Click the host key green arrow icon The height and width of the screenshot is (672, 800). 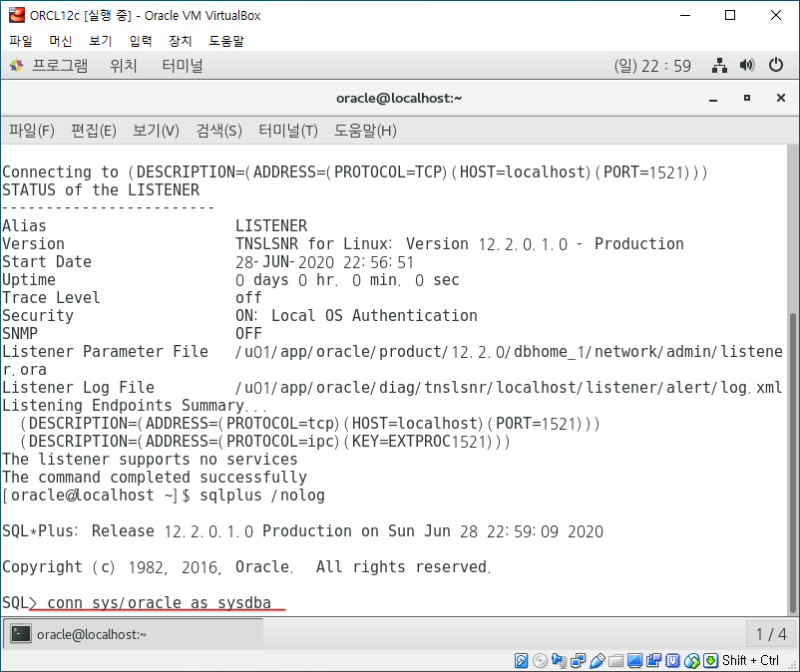(x=710, y=661)
